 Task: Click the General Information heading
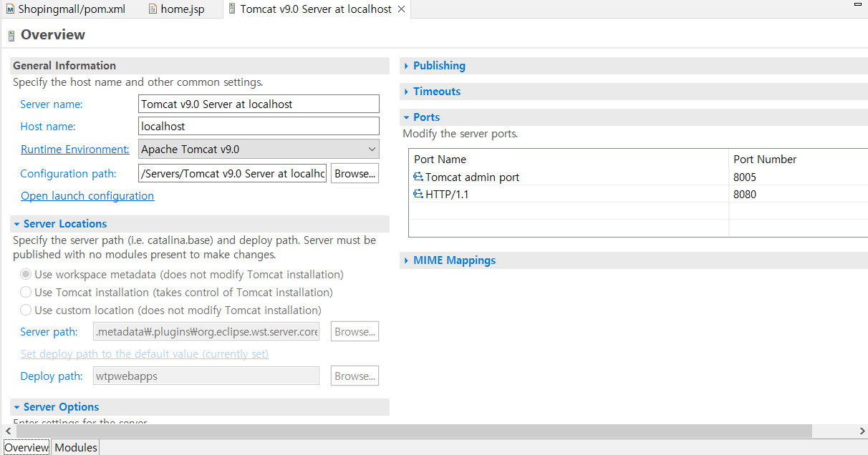[x=64, y=65]
